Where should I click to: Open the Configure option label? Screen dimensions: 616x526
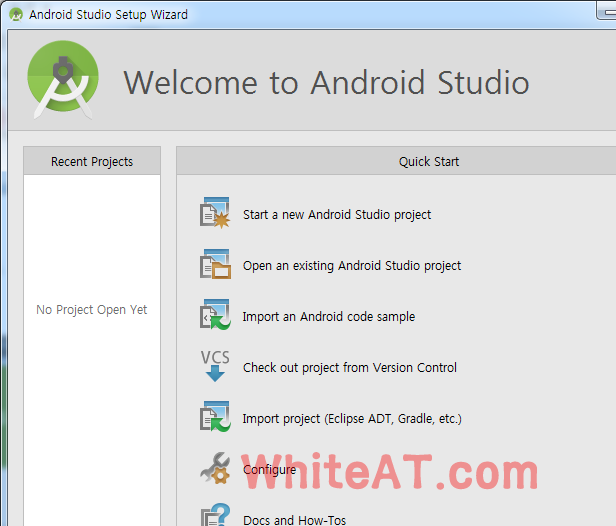pyautogui.click(x=270, y=470)
